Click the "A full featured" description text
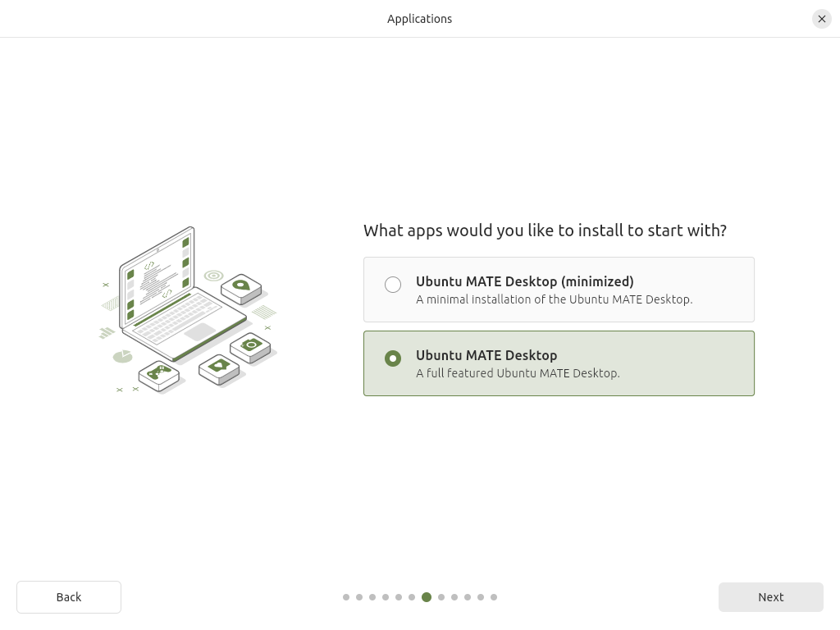Image resolution: width=840 pixels, height=630 pixels. (518, 373)
